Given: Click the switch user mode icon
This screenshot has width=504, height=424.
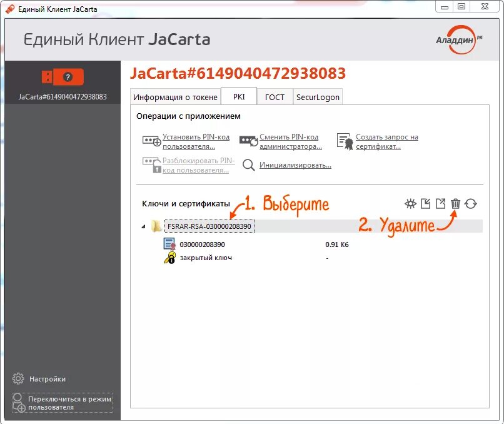Looking at the screenshot, I should (x=19, y=403).
